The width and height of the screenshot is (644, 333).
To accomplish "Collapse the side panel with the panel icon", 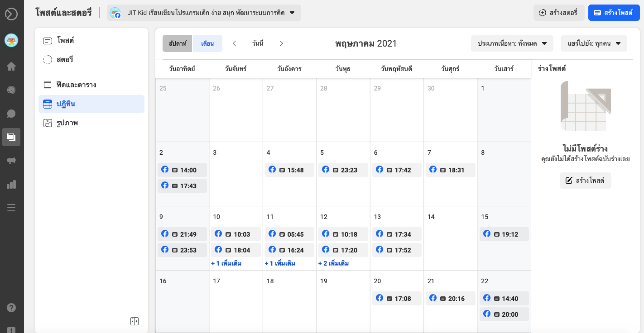I will coord(135,321).
